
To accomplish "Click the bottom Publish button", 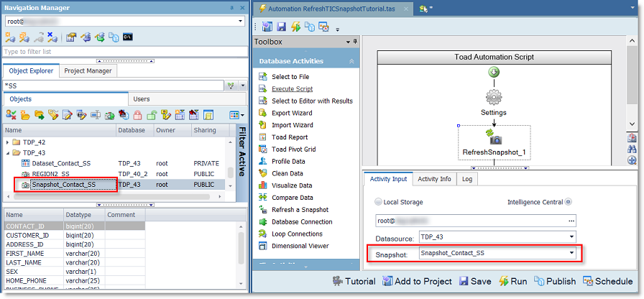I will pyautogui.click(x=555, y=281).
